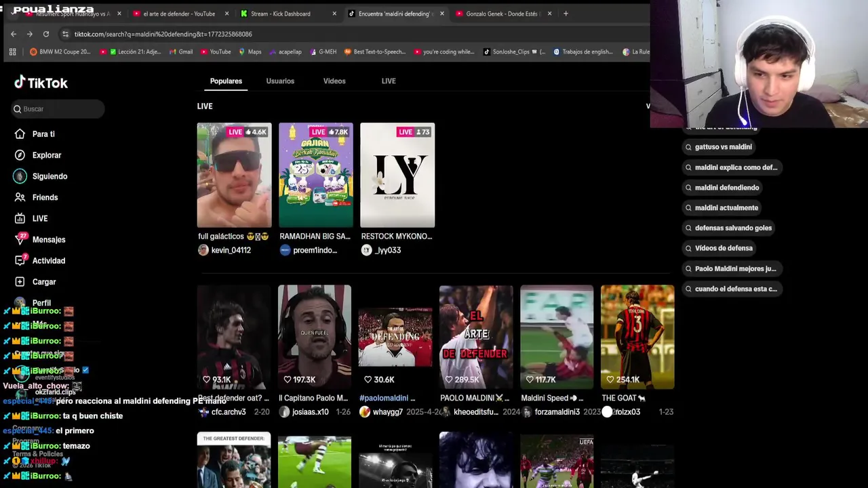The width and height of the screenshot is (868, 488).
Task: Go forward with browser forward arrow
Action: pos(29,34)
